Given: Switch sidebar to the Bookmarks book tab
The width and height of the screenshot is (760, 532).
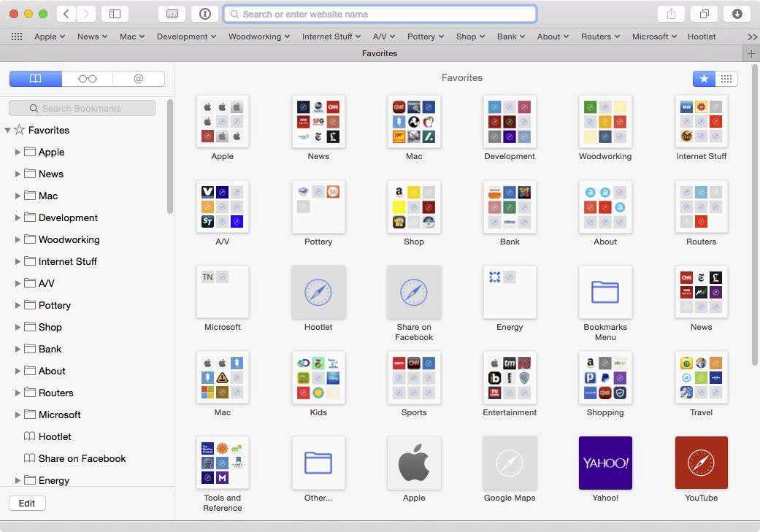Looking at the screenshot, I should click(36, 79).
